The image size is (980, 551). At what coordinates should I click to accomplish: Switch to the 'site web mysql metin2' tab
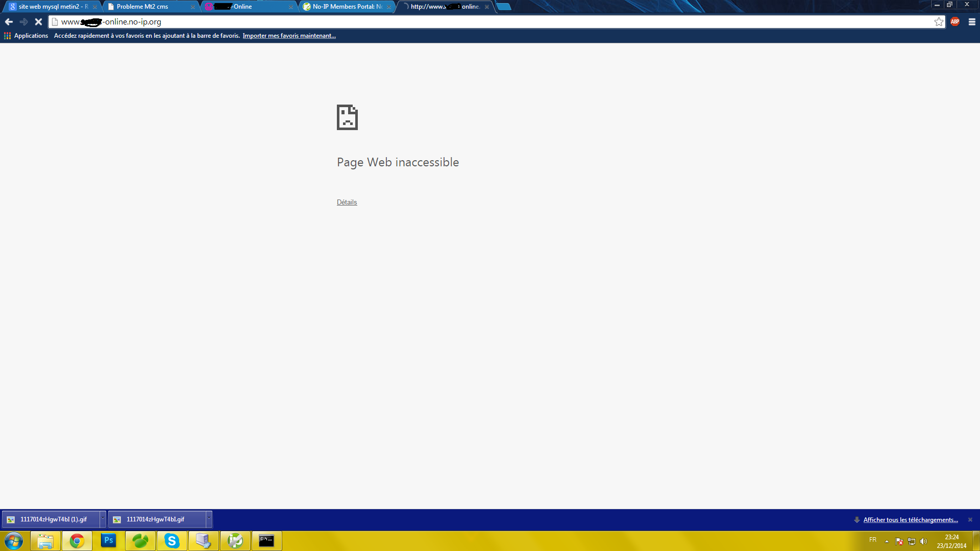coord(53,7)
